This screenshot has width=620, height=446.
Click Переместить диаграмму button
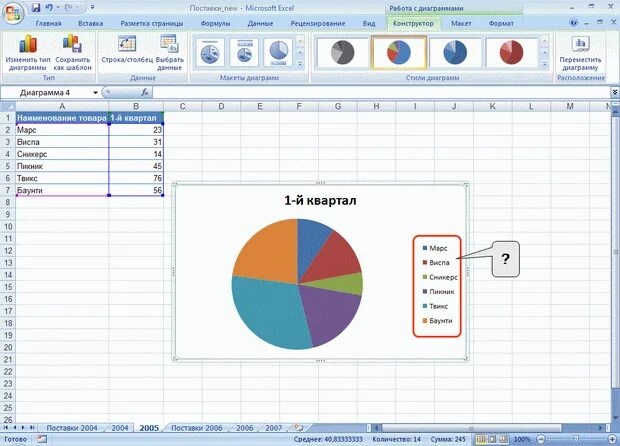click(x=580, y=53)
